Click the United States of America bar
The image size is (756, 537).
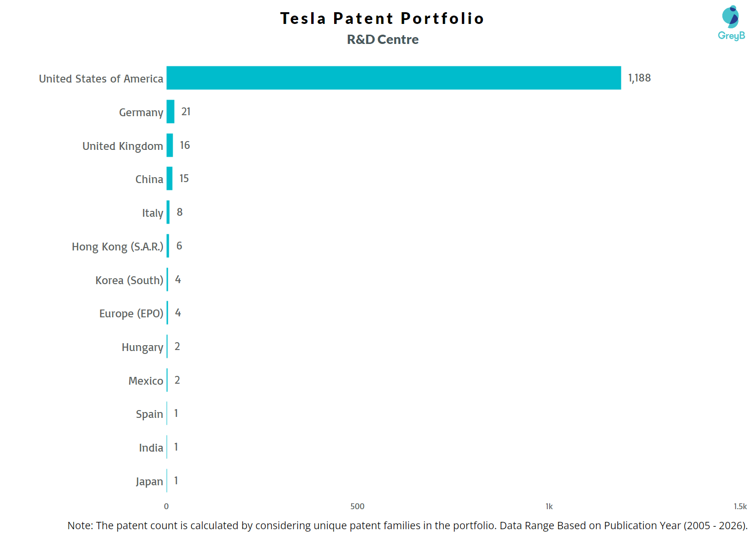(394, 78)
